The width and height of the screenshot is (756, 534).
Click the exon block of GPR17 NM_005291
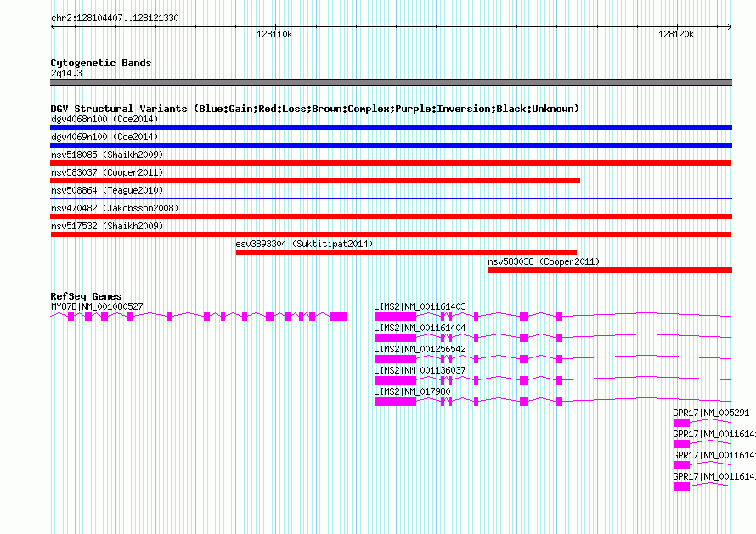click(682, 423)
